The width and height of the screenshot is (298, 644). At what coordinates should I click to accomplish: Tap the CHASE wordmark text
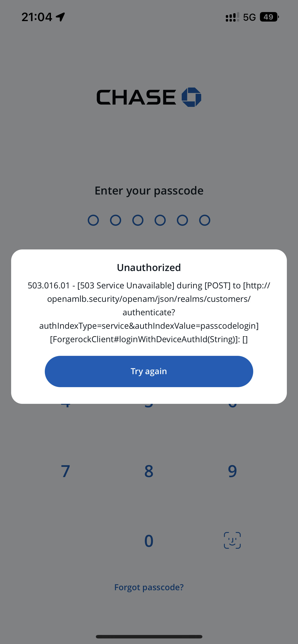point(136,97)
